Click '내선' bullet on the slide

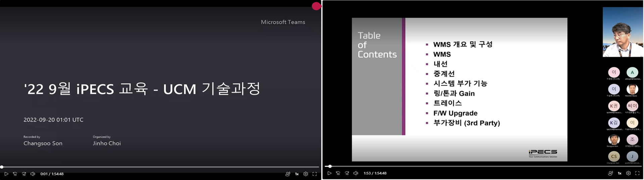pos(440,64)
